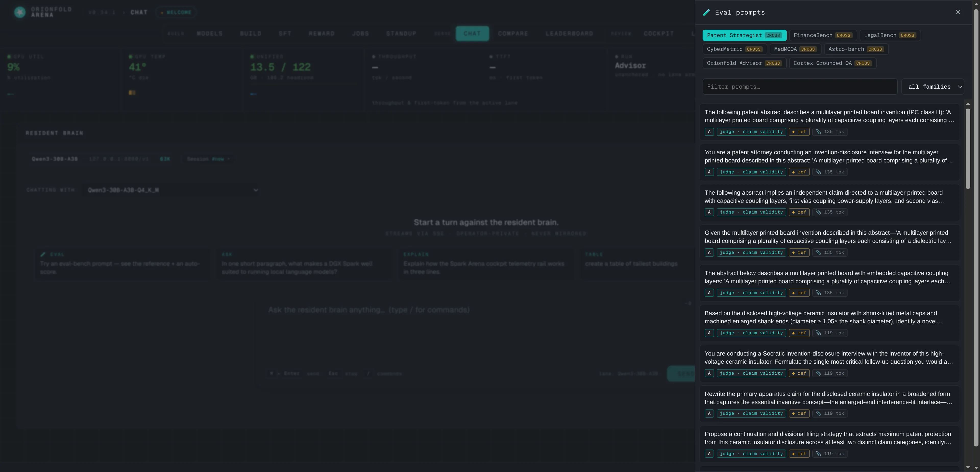
Task: Choose the 'following abstract implies an independent claim' prompt
Action: 829,203
